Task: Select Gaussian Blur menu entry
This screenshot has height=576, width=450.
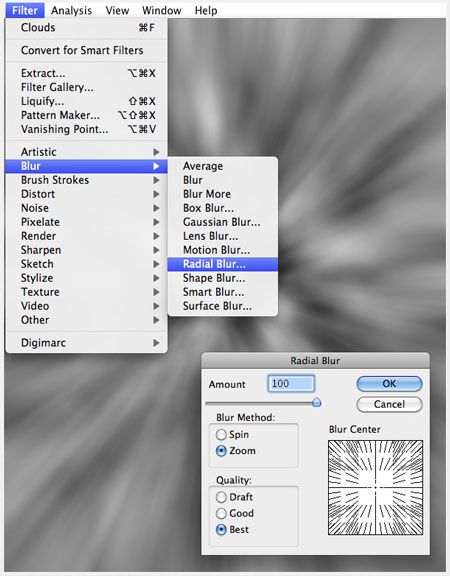Action: pos(223,222)
